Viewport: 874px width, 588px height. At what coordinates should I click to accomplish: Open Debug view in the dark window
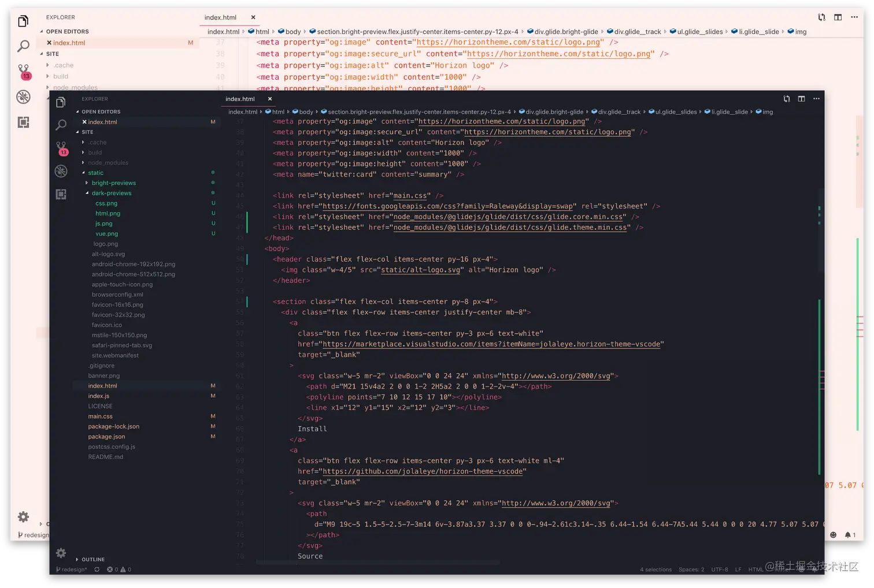[61, 171]
